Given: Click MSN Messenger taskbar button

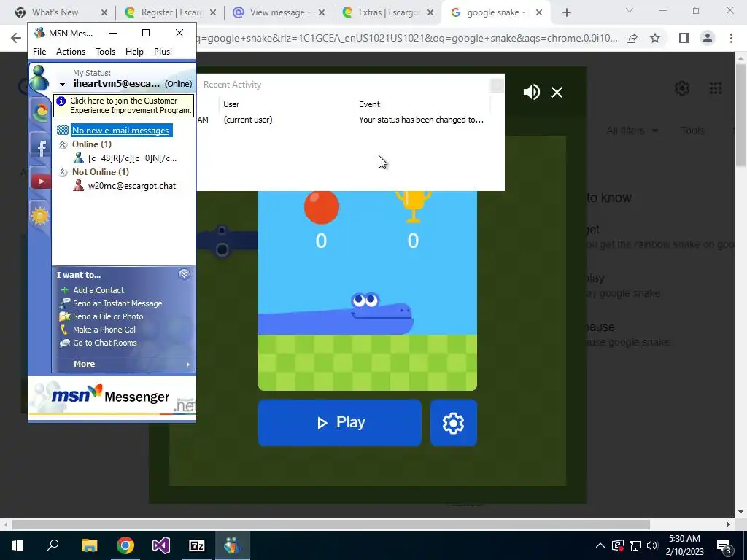Looking at the screenshot, I should click(x=233, y=545).
